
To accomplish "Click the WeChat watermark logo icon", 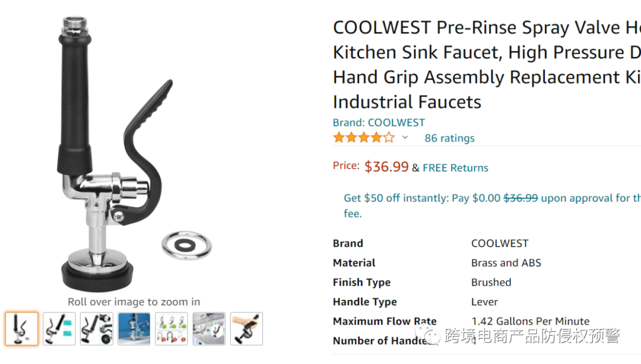I will (427, 337).
